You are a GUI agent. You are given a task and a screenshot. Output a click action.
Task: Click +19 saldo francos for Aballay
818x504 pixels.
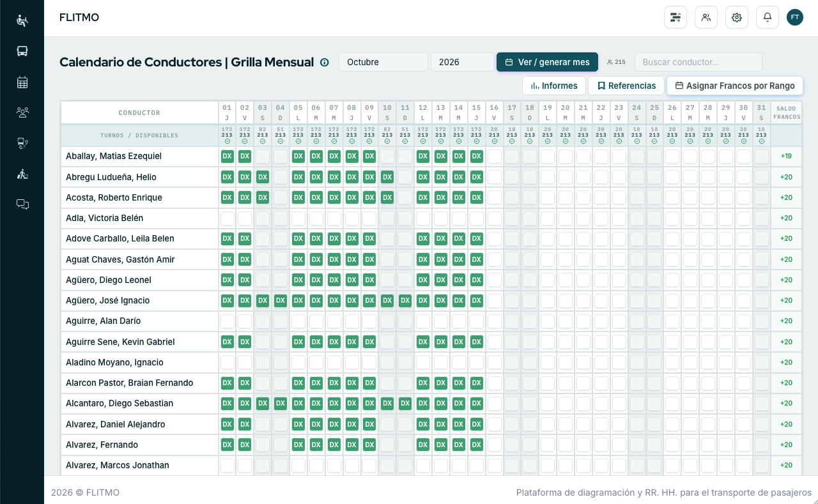coord(786,157)
